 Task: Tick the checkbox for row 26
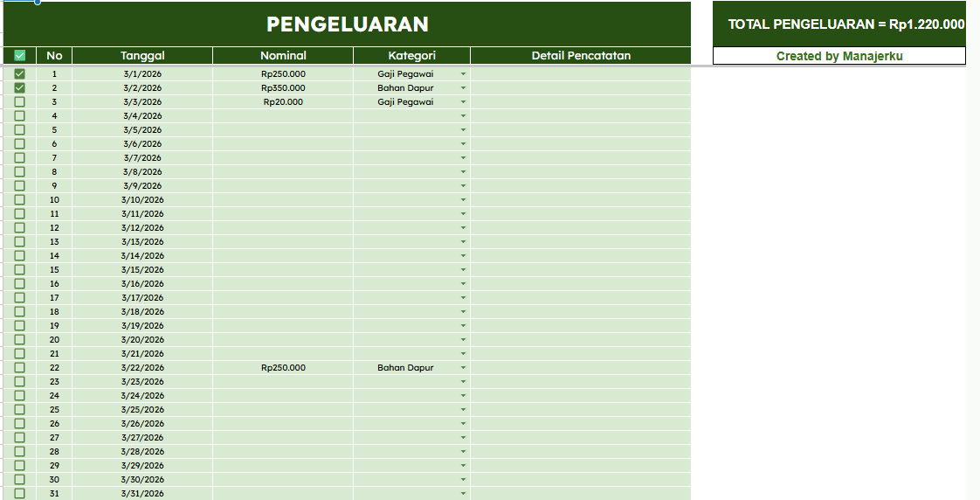coord(19,423)
